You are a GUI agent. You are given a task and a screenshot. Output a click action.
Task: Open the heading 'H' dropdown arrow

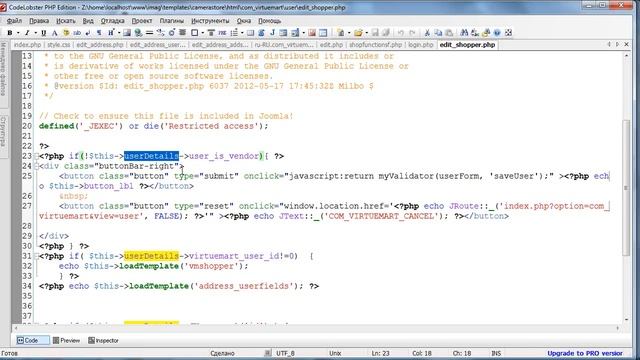pos(119,33)
